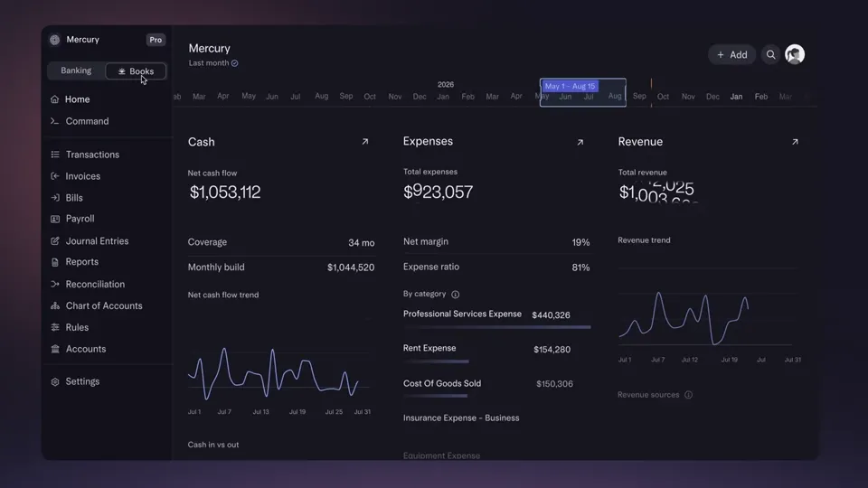Select the Transactions list icon
The image size is (868, 488).
click(55, 155)
